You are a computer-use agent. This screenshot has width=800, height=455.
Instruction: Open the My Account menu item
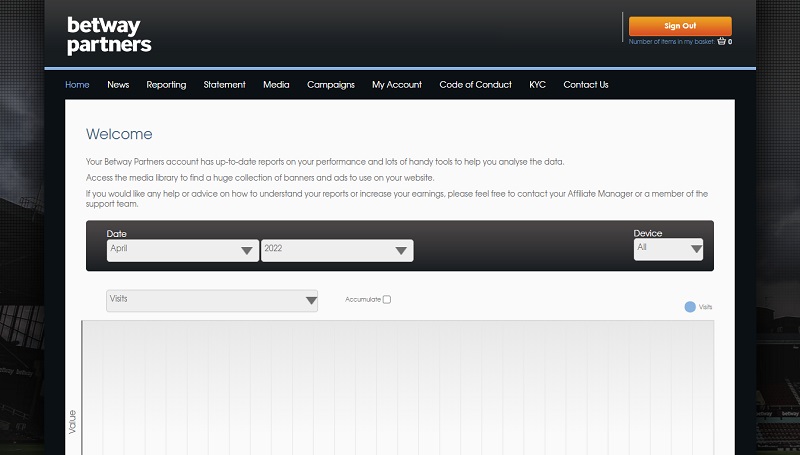[397, 85]
